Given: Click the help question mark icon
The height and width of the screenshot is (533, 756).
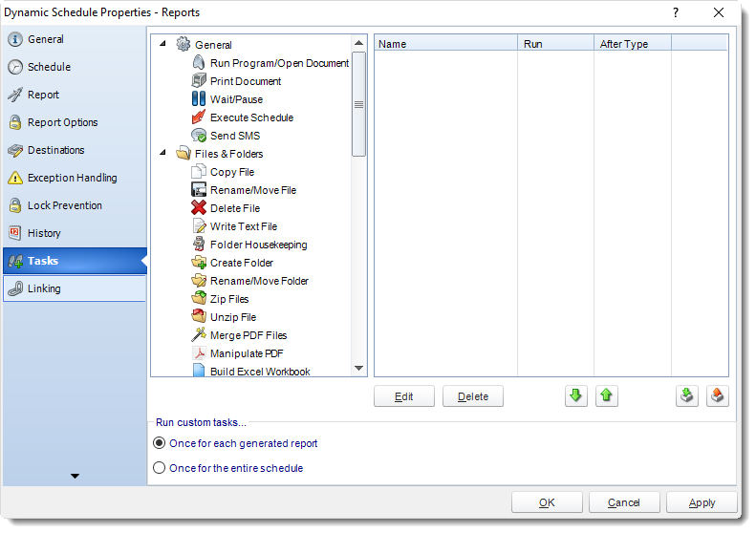Looking at the screenshot, I should click(676, 12).
